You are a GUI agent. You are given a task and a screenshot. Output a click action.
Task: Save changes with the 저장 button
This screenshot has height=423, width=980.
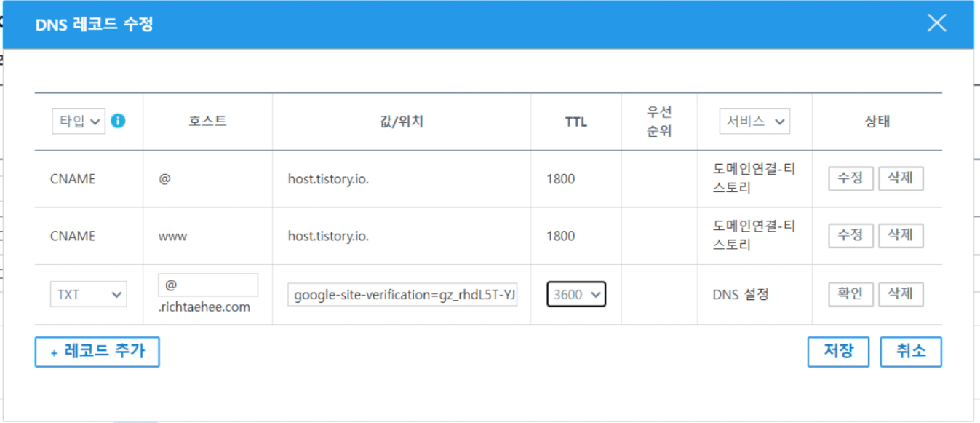(838, 352)
